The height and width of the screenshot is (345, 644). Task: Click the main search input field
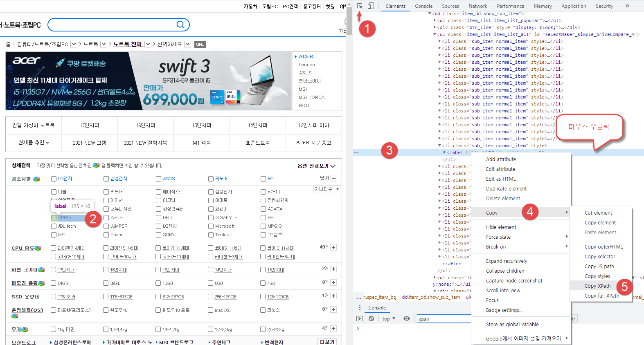point(113,25)
